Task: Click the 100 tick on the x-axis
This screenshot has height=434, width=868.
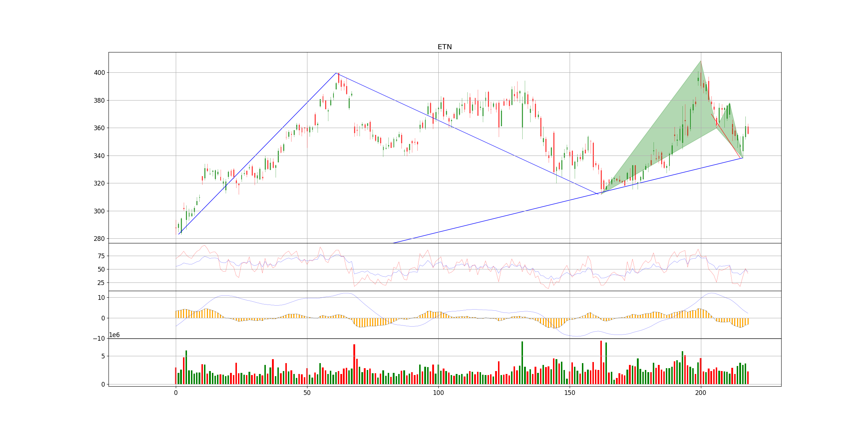Action: 438,392
